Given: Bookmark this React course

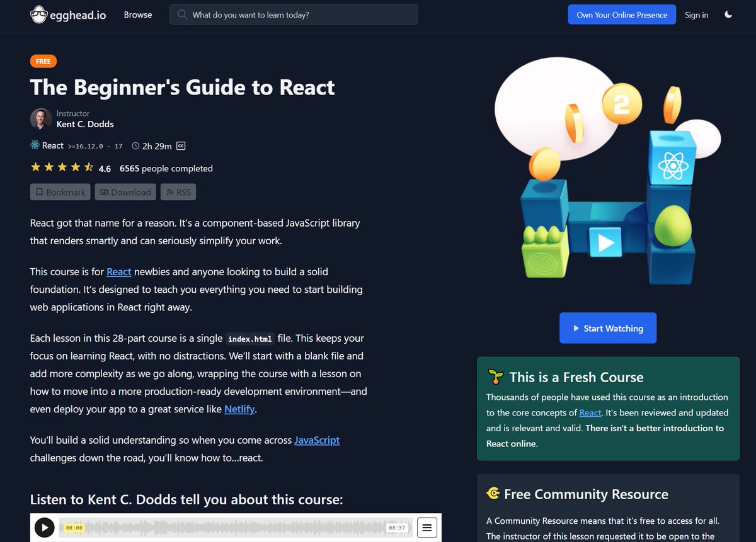Looking at the screenshot, I should click(60, 192).
